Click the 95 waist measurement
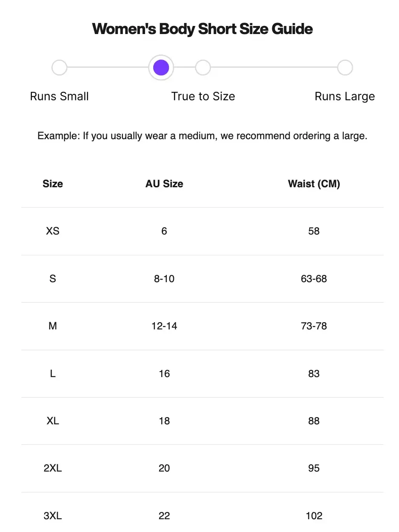399x532 pixels. click(x=314, y=468)
